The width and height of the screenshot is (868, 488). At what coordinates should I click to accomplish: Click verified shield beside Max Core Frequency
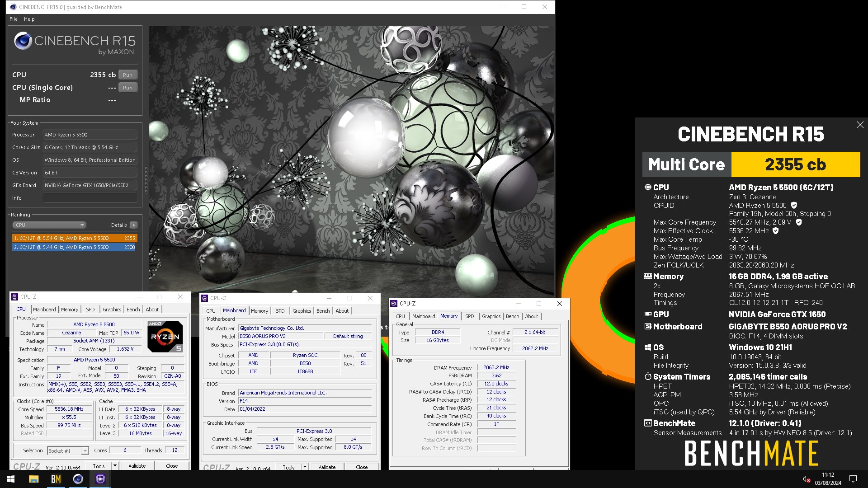(x=799, y=222)
